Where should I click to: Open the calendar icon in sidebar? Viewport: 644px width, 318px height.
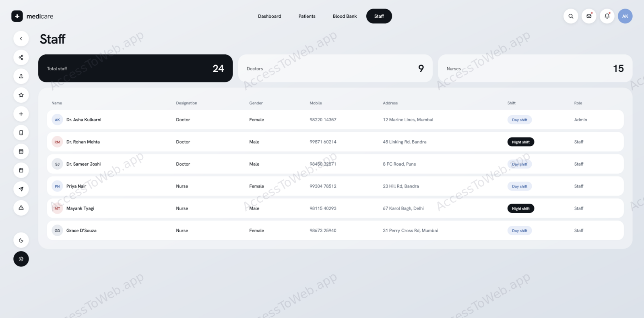[x=21, y=170]
